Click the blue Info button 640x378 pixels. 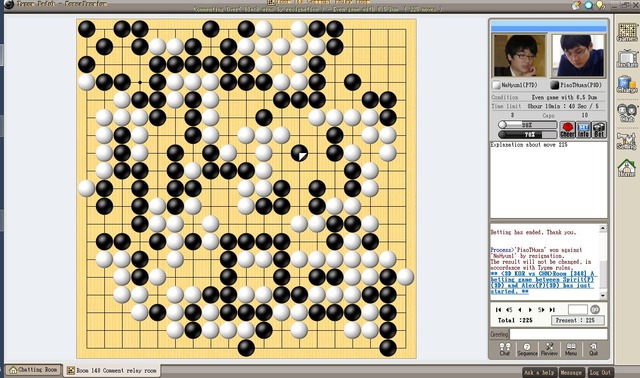(x=583, y=129)
